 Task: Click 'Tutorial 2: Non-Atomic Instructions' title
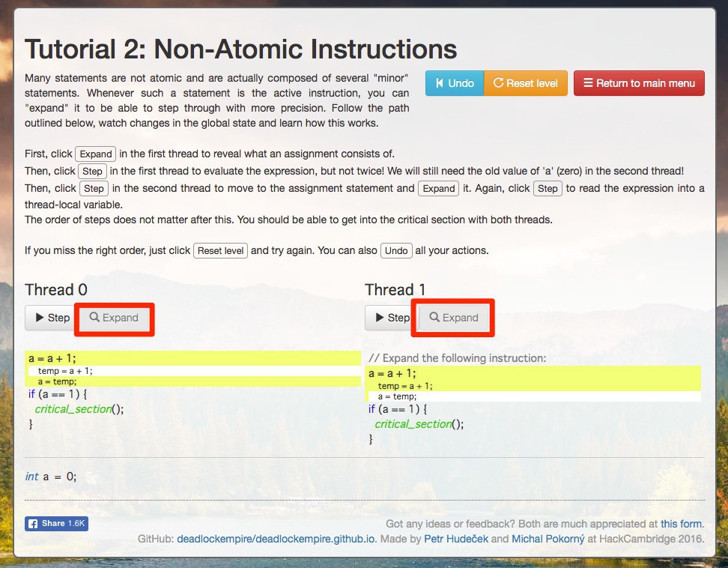click(x=240, y=49)
